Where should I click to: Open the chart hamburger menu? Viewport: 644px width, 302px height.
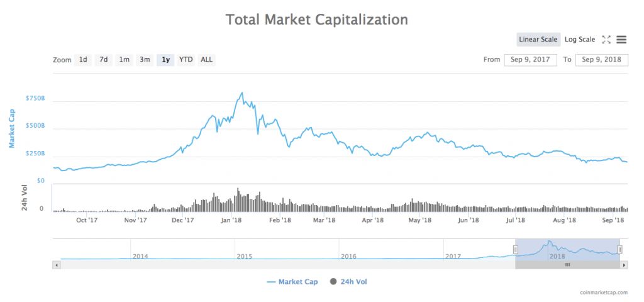pyautogui.click(x=621, y=40)
